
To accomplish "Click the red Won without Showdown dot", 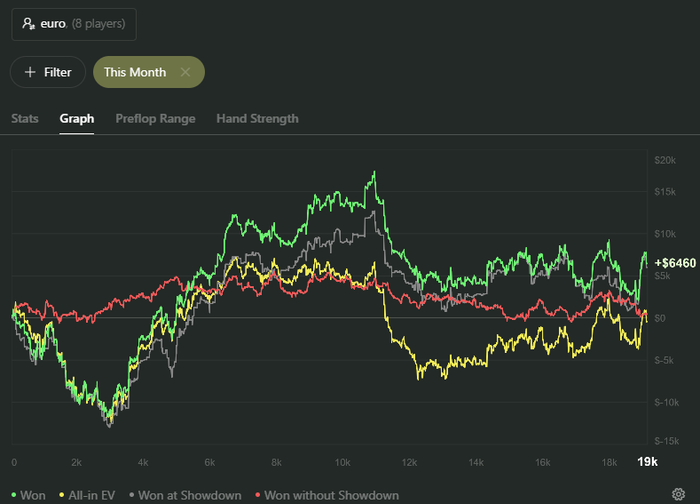I will click(x=256, y=495).
